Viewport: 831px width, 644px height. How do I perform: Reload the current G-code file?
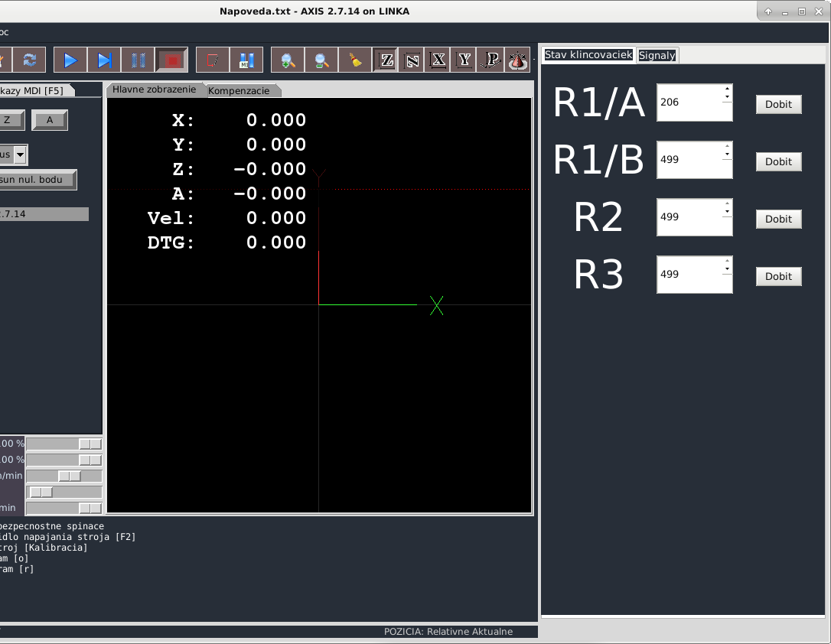[x=30, y=60]
